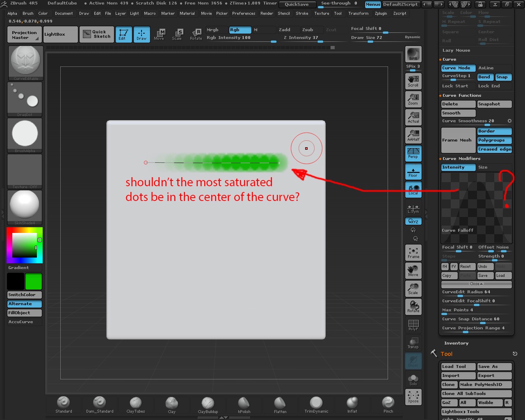Click the green main color swatch
This screenshot has height=420, width=525.
pyautogui.click(x=34, y=282)
